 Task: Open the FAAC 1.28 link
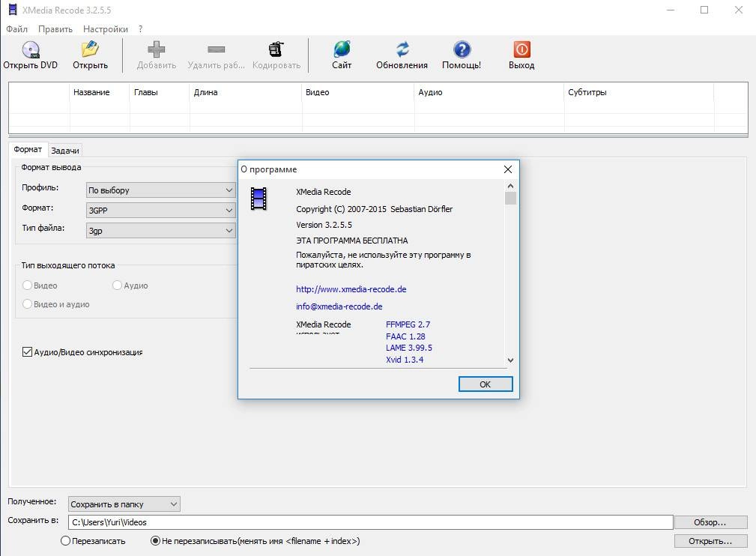(405, 336)
